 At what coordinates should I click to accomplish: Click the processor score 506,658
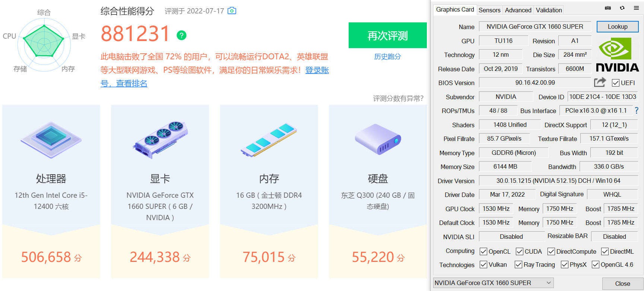46,257
